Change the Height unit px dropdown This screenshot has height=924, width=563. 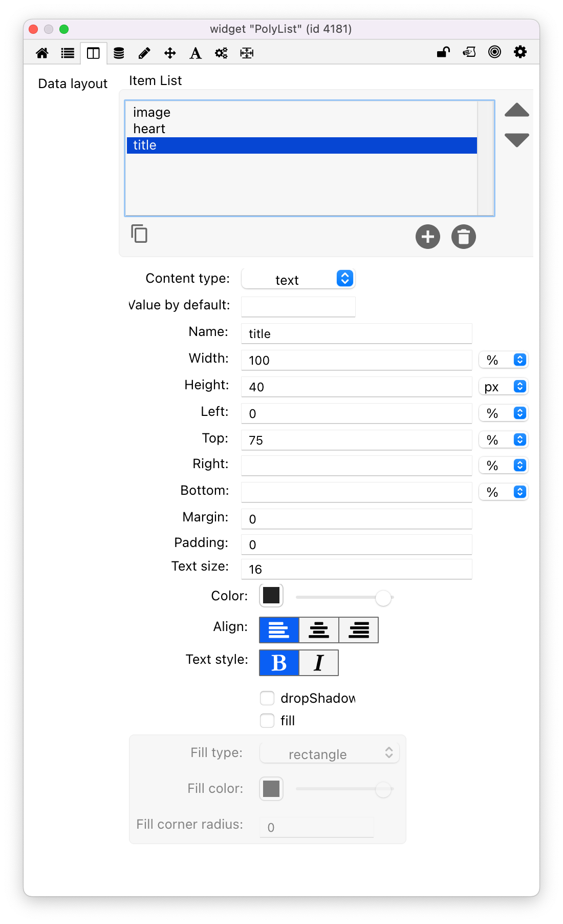(x=504, y=387)
